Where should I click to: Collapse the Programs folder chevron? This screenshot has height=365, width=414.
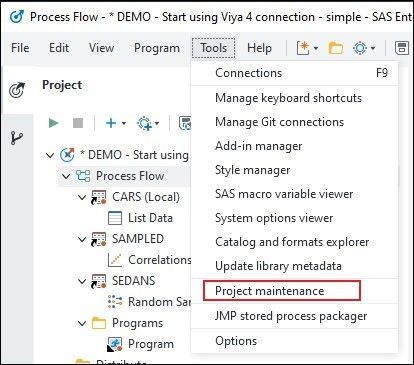click(82, 323)
